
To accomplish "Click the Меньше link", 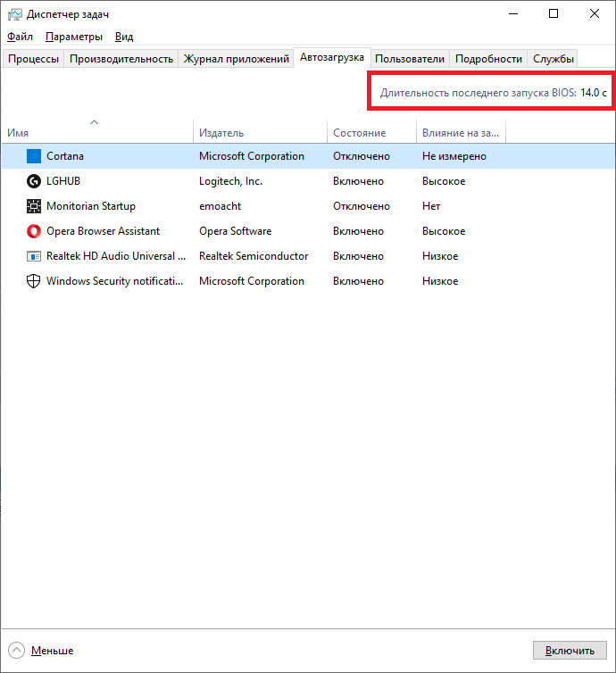I will coord(52,651).
